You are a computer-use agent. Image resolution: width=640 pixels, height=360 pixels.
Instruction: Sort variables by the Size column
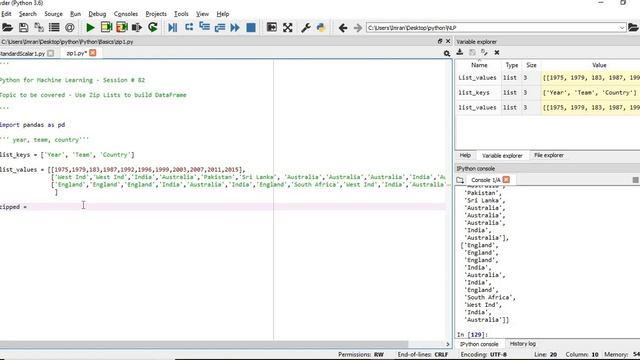coord(531,65)
